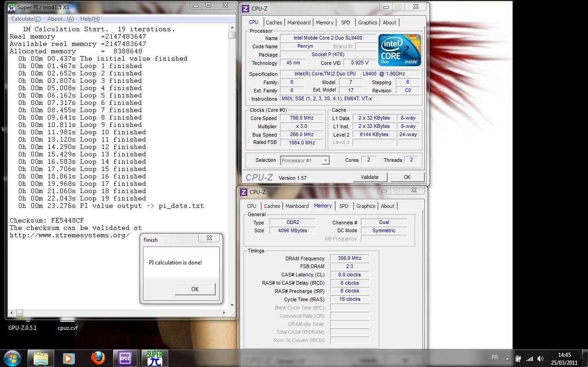The height and width of the screenshot is (367, 588).
Task: Click OK button in top CPU-Z window
Action: (407, 177)
